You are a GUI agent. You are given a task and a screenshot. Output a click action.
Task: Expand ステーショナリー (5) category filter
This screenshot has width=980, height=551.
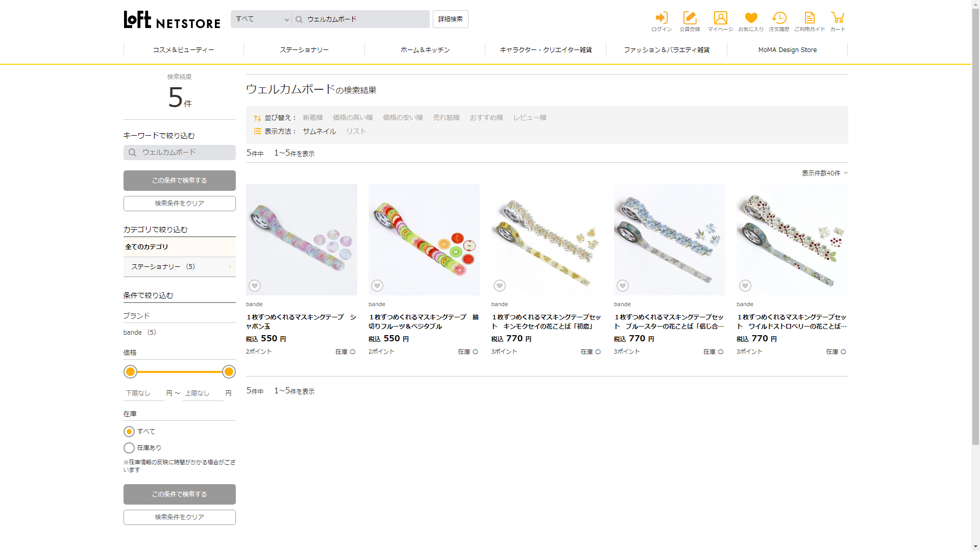click(x=179, y=266)
